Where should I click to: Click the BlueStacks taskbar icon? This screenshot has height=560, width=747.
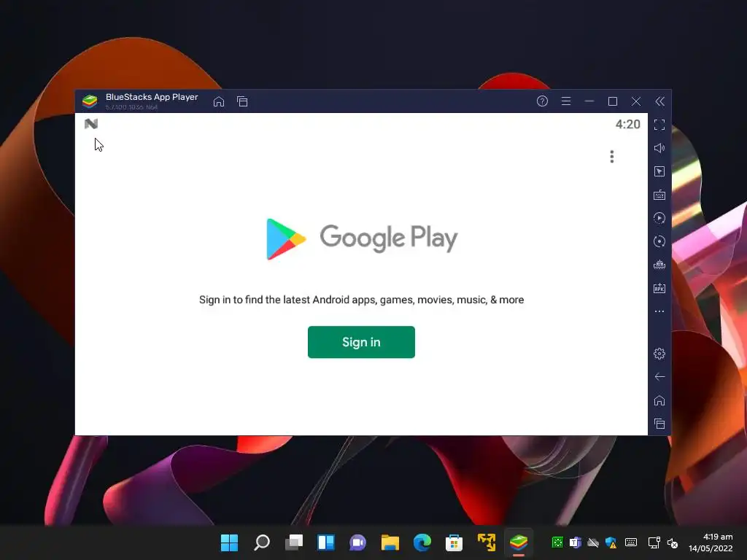pyautogui.click(x=519, y=542)
